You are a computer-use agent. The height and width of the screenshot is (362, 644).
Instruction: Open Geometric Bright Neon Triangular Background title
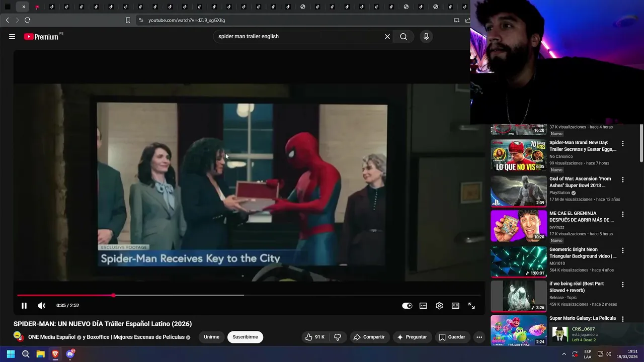coord(583,253)
